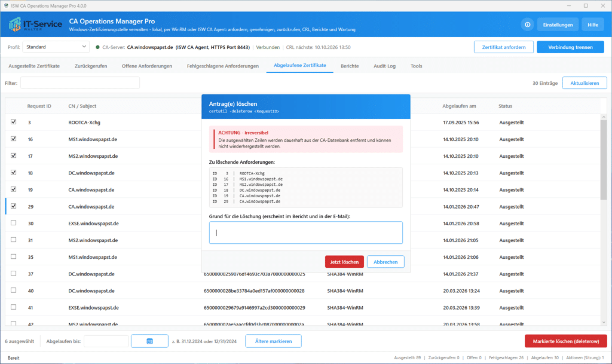Switch to the Audit-Log tab
This screenshot has height=364, width=612.
384,66
